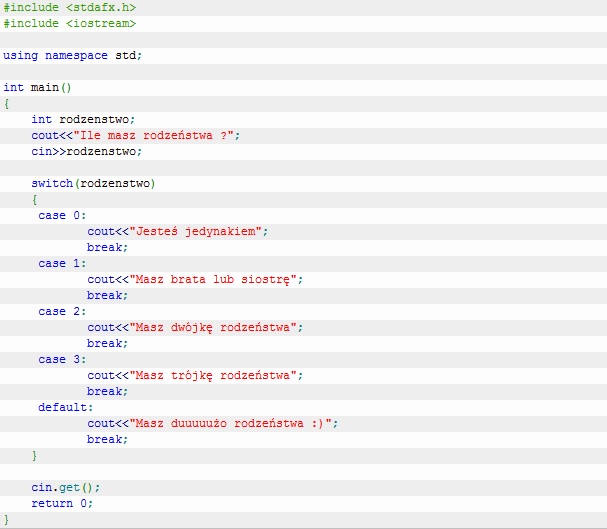Click the "Masz trójkę rodzeństwa" string
Screen dimensions: 607x529
213,375
